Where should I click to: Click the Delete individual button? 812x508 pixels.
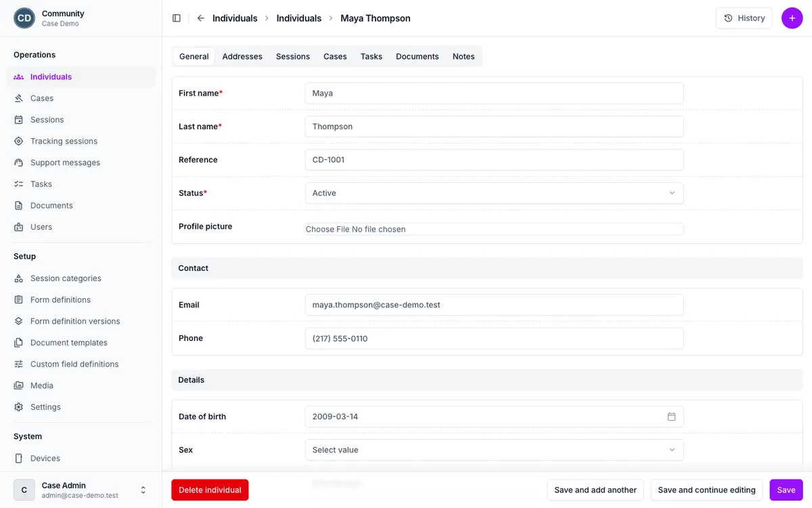coord(210,490)
